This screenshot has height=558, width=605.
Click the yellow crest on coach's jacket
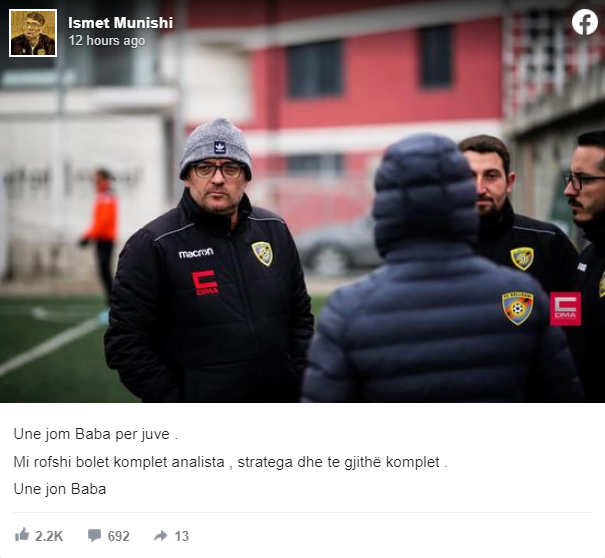[262, 254]
